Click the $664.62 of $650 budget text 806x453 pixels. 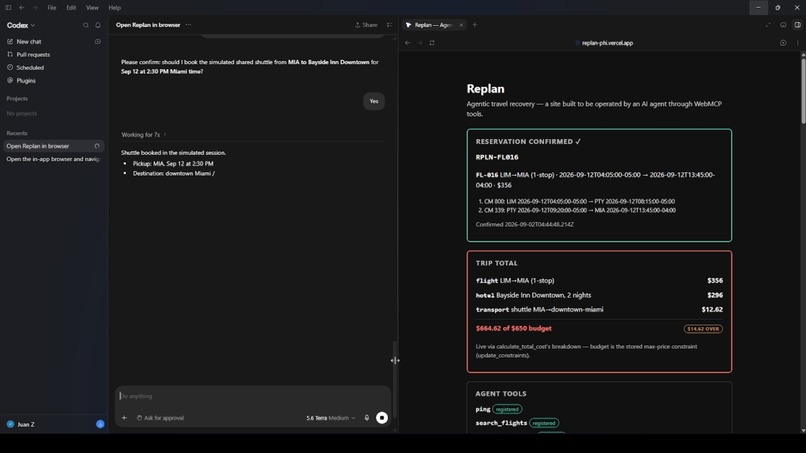514,328
